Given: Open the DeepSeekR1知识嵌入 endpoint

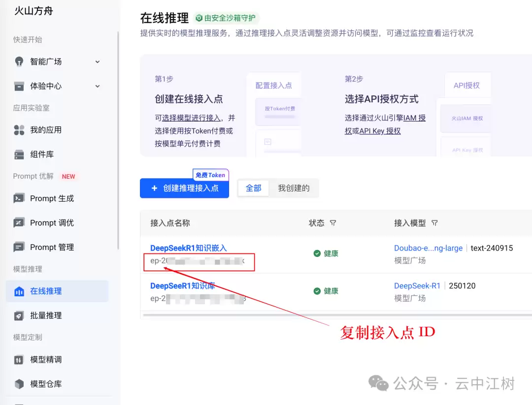Looking at the screenshot, I should point(188,248).
